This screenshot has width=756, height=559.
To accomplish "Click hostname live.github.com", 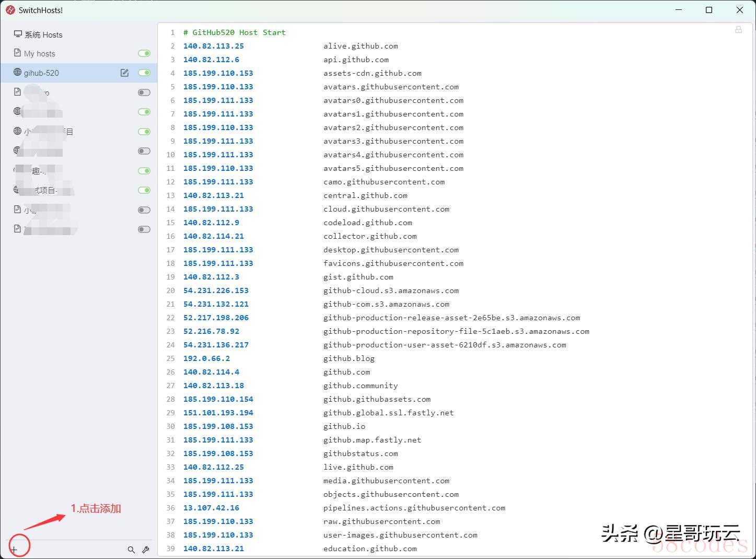I will click(358, 467).
